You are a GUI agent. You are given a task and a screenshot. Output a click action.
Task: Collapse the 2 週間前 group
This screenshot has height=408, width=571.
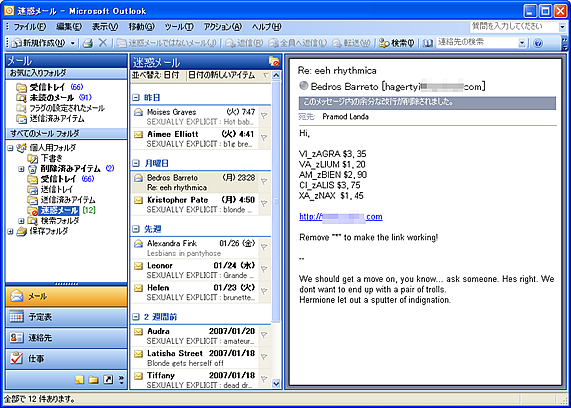tap(135, 317)
